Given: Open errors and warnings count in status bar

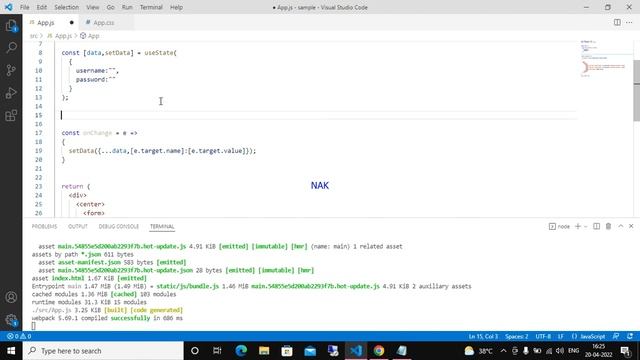Looking at the screenshot, I should point(19,336).
